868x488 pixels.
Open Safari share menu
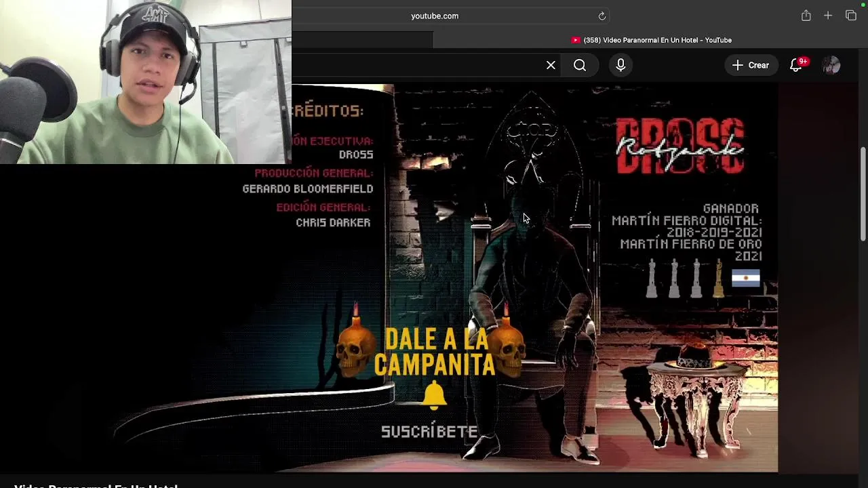pyautogui.click(x=806, y=16)
